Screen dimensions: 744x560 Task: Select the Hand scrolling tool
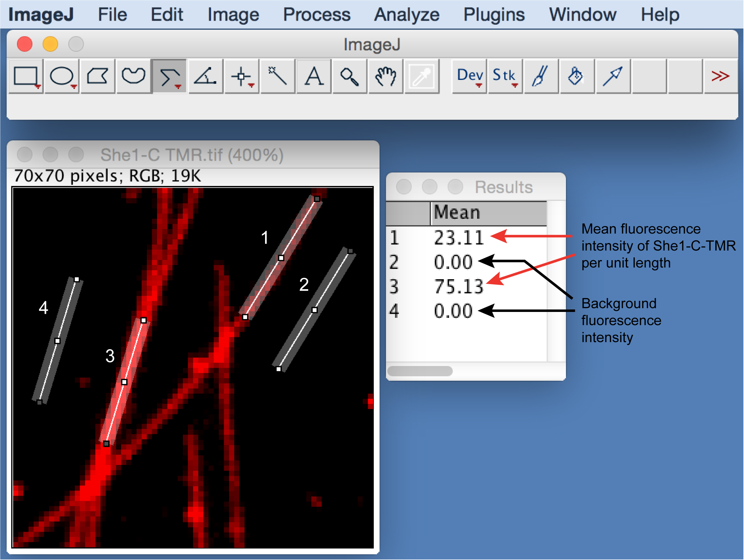point(385,76)
